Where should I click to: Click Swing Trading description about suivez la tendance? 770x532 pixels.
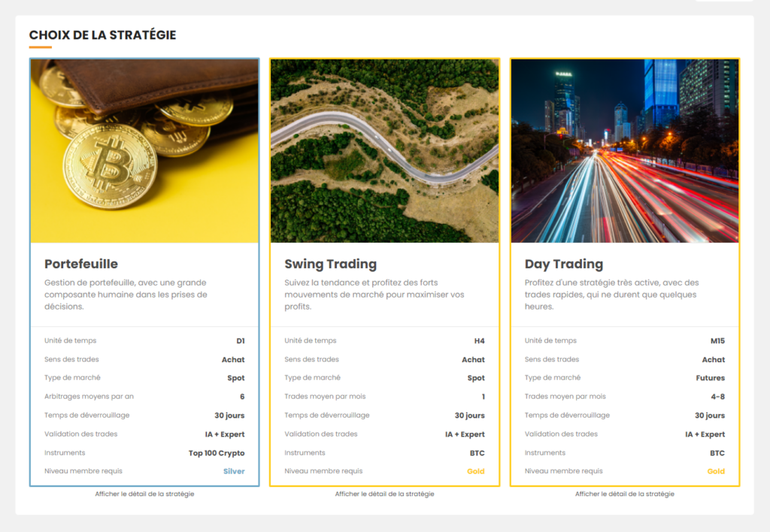click(x=374, y=295)
